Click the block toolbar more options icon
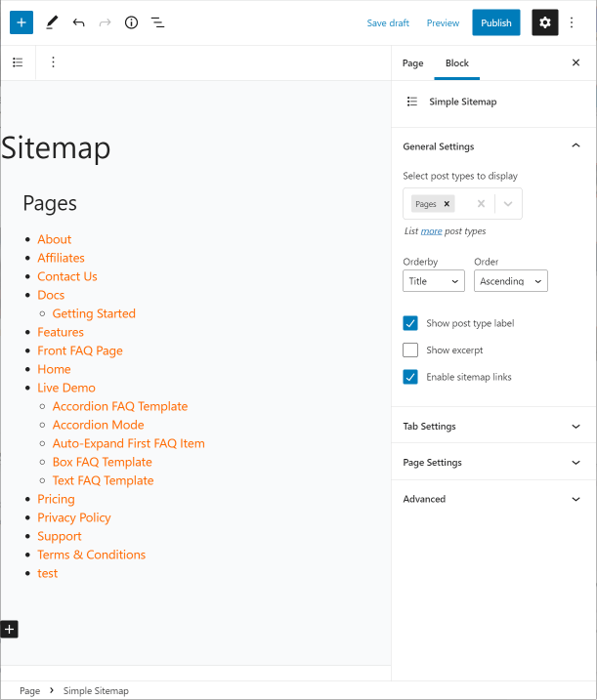Viewport: 597px width, 700px height. point(53,62)
